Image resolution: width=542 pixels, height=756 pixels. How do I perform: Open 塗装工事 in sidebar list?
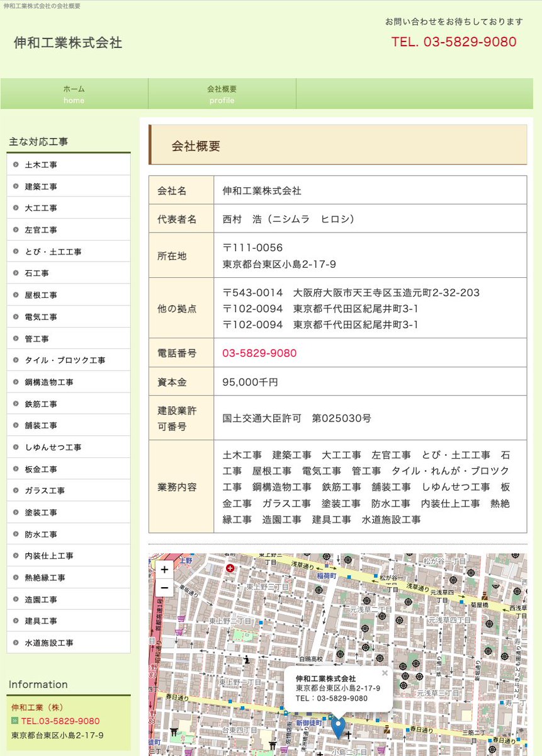[69, 512]
